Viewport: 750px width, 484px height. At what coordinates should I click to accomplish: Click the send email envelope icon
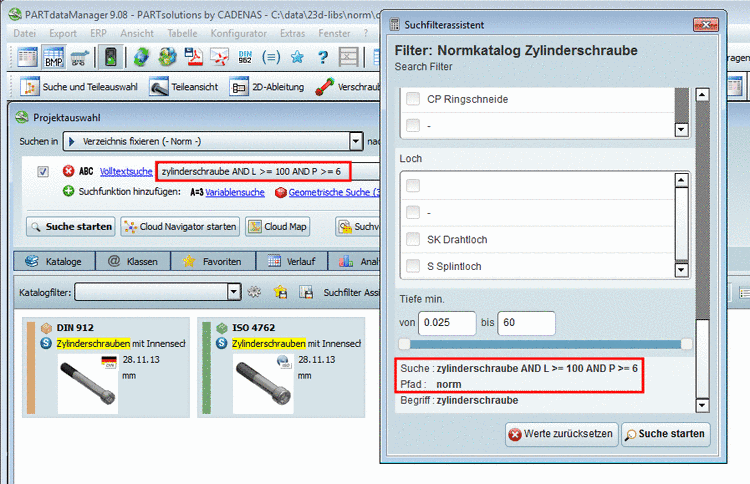click(220, 57)
